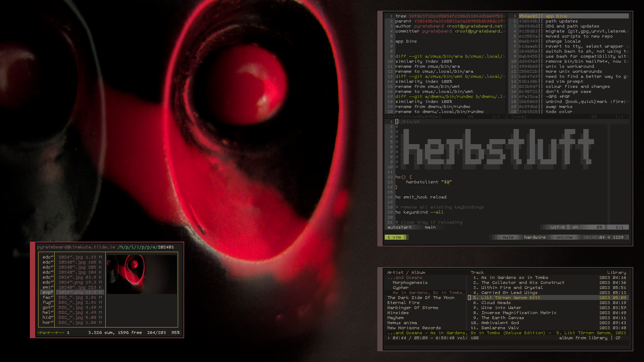The height and width of the screenshot is (362, 644).
Task: Click the 'herbstclient "$@"' line
Action: pos(429,182)
